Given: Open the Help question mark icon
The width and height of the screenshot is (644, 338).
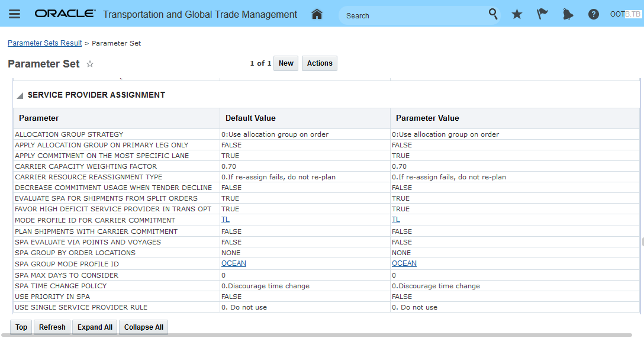Looking at the screenshot, I should coord(593,14).
